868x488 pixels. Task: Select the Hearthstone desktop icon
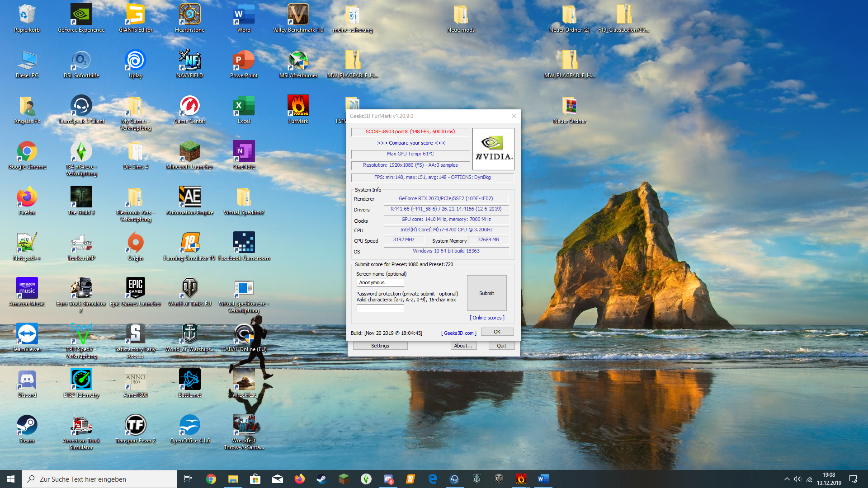tap(190, 19)
